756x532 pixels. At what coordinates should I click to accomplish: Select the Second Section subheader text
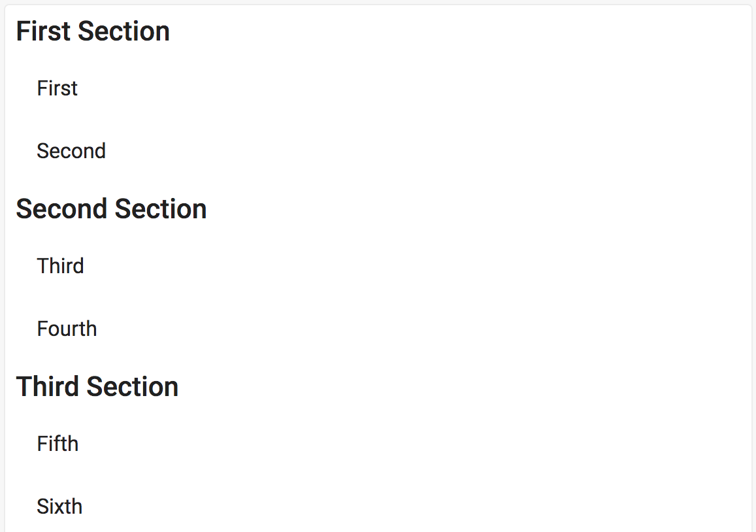(x=111, y=209)
